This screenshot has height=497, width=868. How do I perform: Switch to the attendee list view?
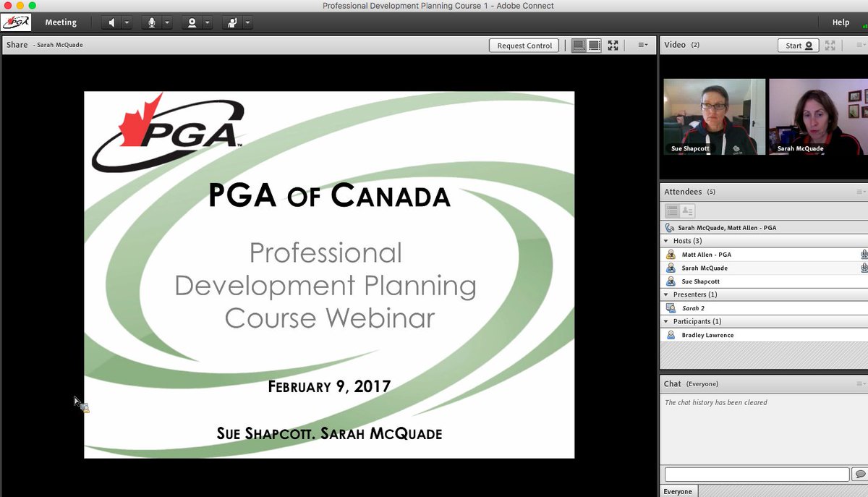[x=672, y=211]
